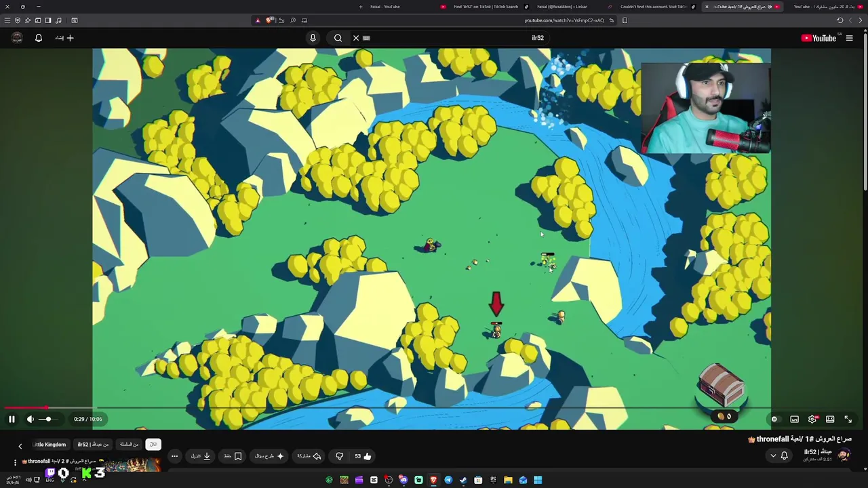Go to YouTube home logo
This screenshot has width=868, height=488.
pyautogui.click(x=818, y=38)
